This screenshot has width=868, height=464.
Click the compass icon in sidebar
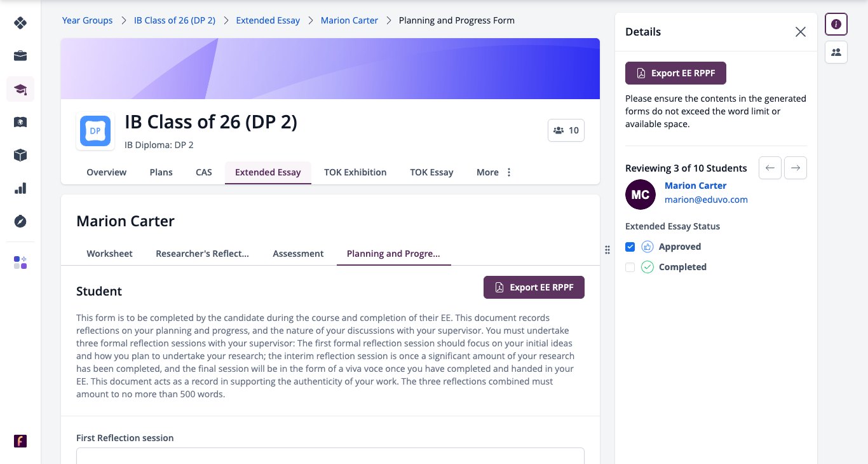[x=20, y=221]
